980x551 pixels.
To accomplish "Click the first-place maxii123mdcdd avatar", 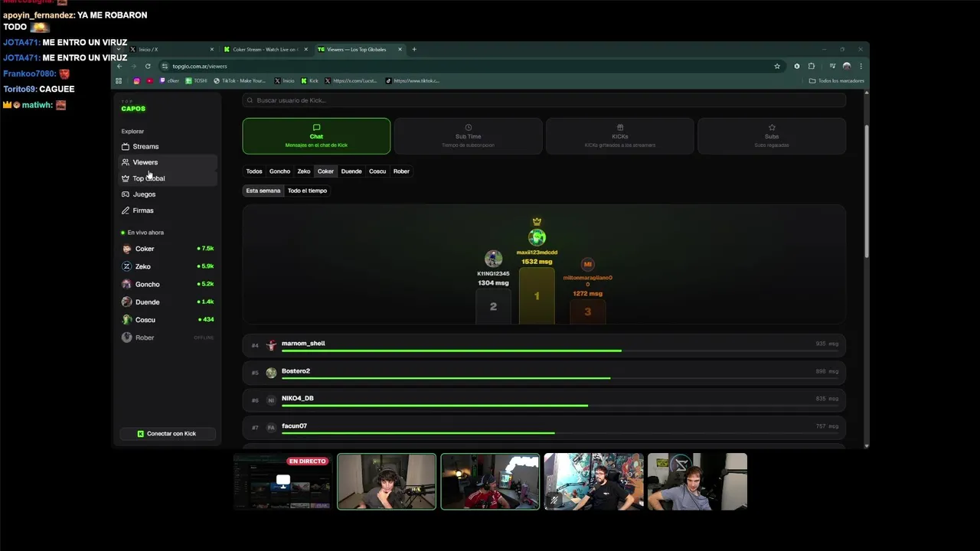I will [537, 237].
